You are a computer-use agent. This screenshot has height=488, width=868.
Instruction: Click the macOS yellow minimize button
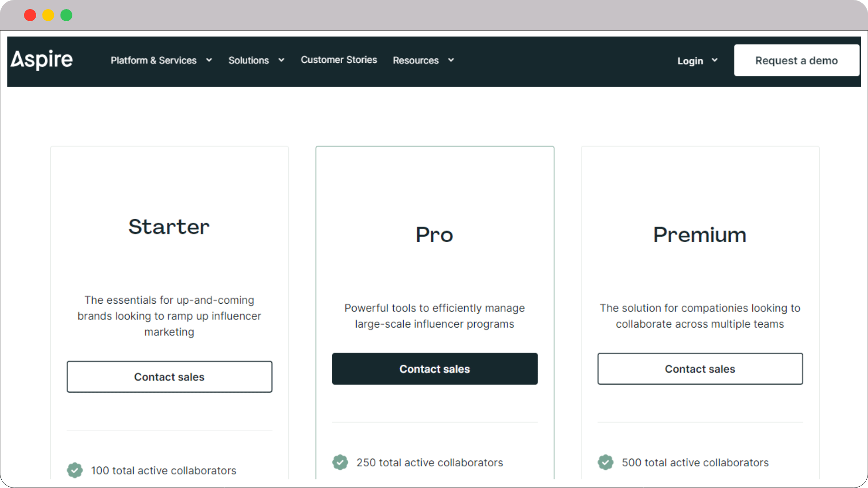coord(48,15)
